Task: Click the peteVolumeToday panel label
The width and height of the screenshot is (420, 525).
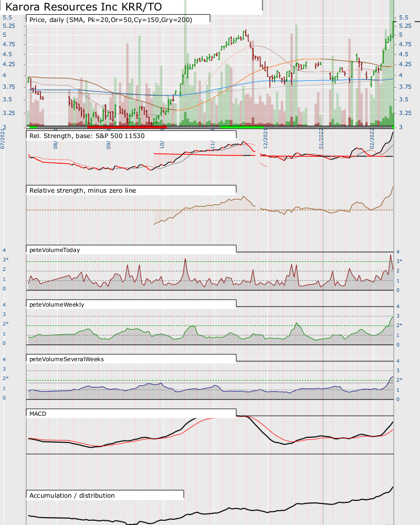Action: click(55, 250)
